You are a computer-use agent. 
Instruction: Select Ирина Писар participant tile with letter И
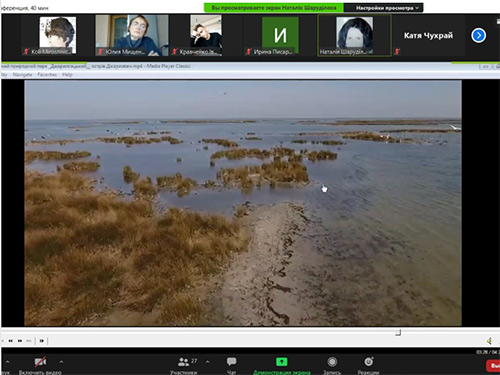click(280, 35)
